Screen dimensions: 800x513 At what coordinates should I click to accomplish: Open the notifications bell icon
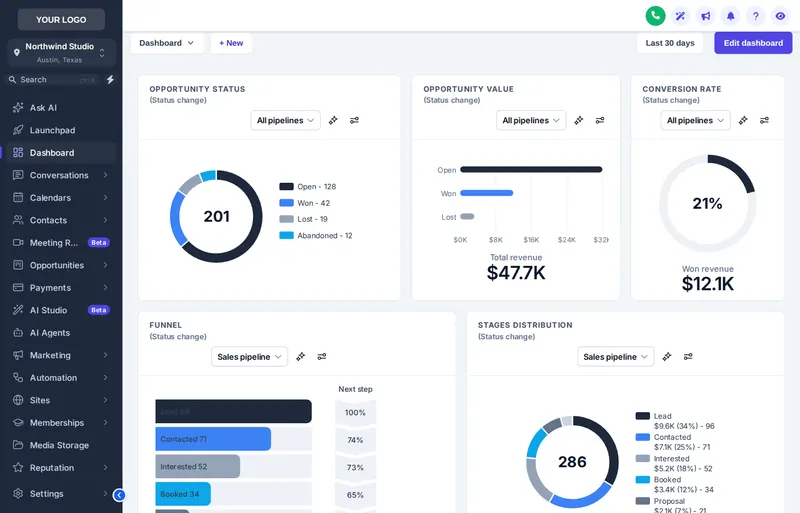pyautogui.click(x=731, y=16)
